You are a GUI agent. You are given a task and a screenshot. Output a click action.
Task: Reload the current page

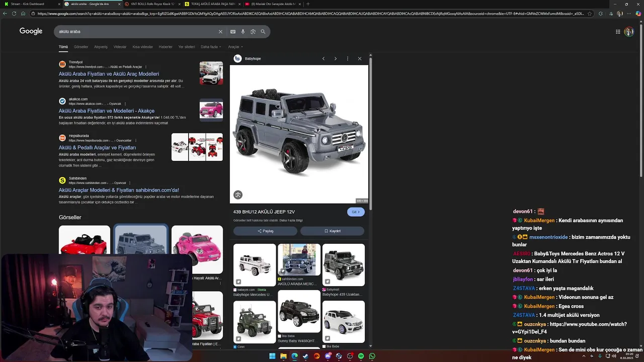coord(14,14)
